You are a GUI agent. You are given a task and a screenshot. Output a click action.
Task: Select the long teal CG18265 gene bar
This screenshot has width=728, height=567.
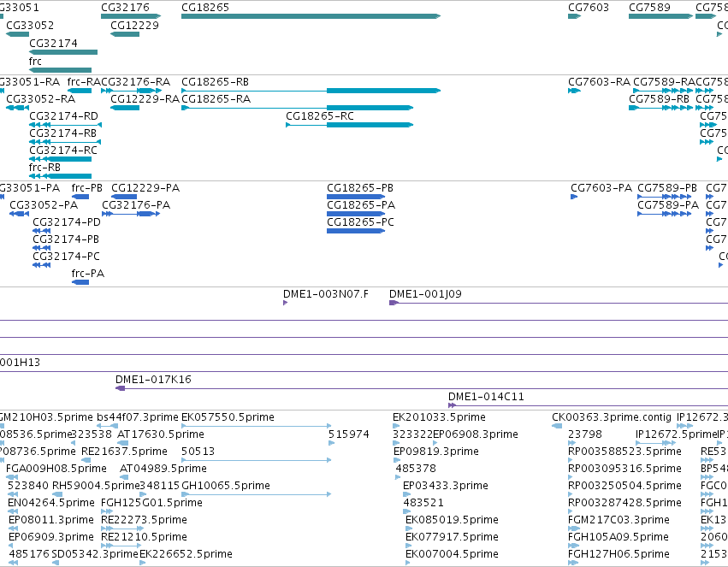click(311, 16)
